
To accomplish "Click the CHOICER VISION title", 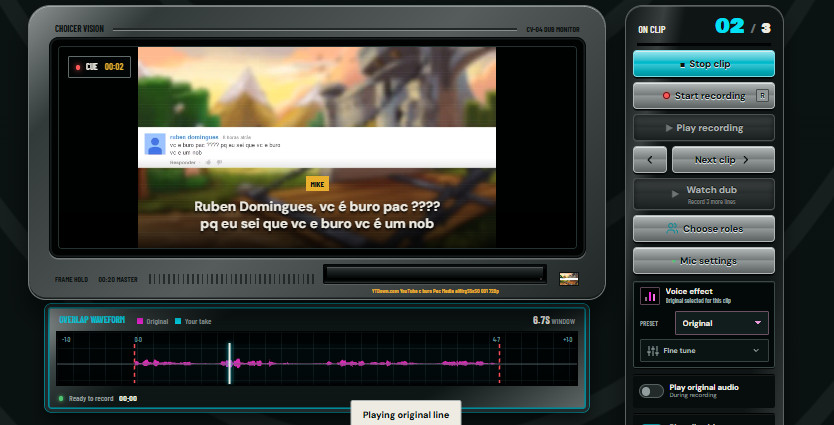I will click(79, 29).
